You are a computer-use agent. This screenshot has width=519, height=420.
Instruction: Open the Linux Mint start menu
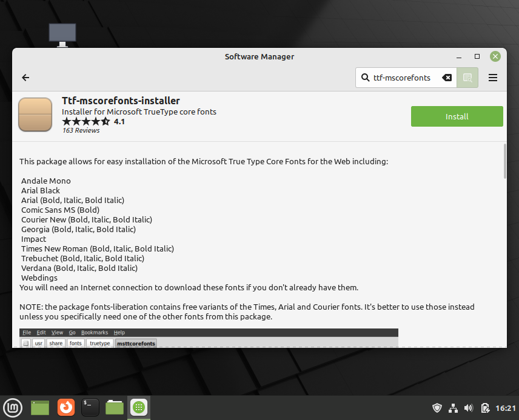pos(13,407)
